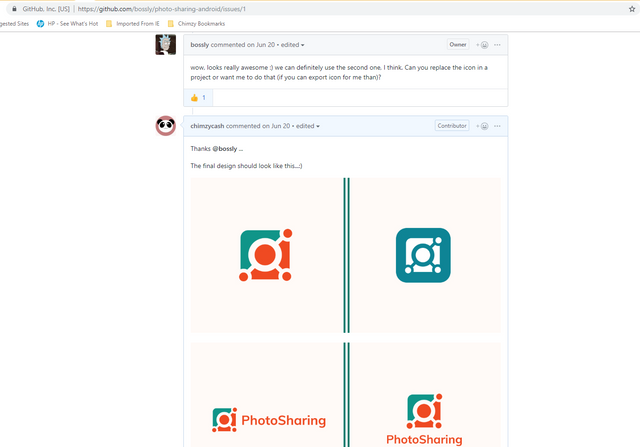This screenshot has height=447, width=640.
Task: Open chimzycash's profile from the comment header
Action: point(207,126)
